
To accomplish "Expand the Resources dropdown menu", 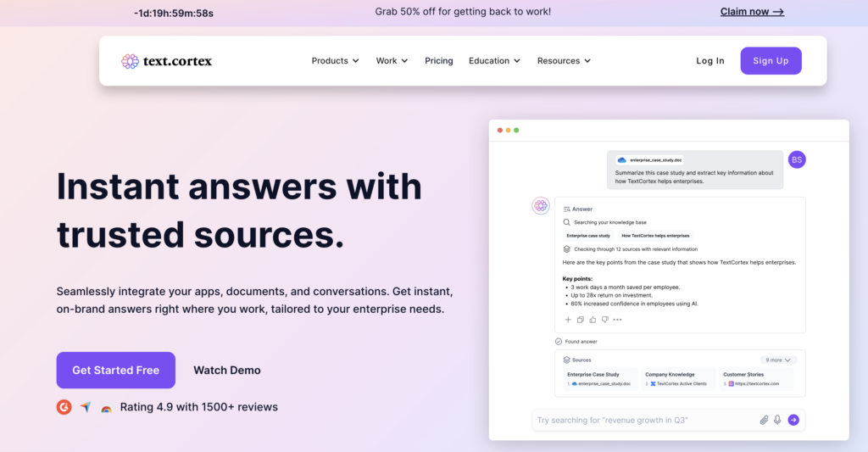I will [x=564, y=61].
